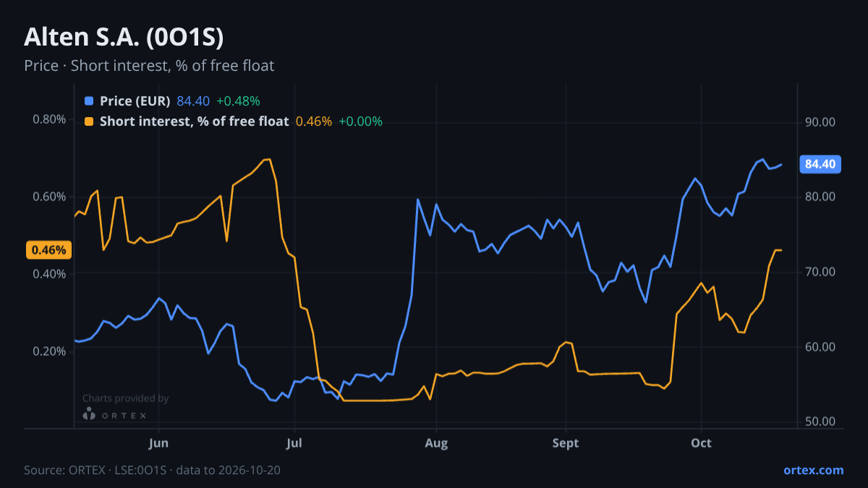Click the blue 84.40 price axis badge
This screenshot has width=868, height=488.
(x=820, y=164)
